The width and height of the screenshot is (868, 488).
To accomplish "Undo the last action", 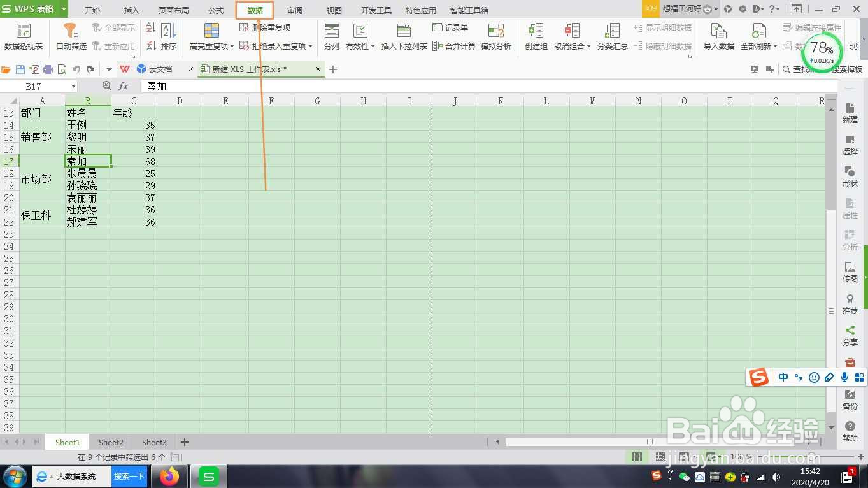I will [x=76, y=69].
